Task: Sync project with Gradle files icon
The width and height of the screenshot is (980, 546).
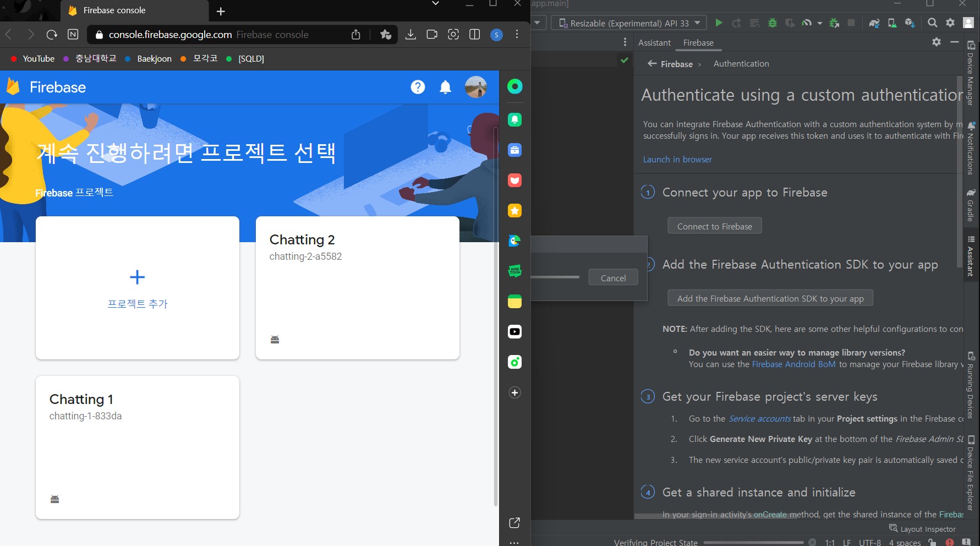Action: pyautogui.click(x=874, y=23)
